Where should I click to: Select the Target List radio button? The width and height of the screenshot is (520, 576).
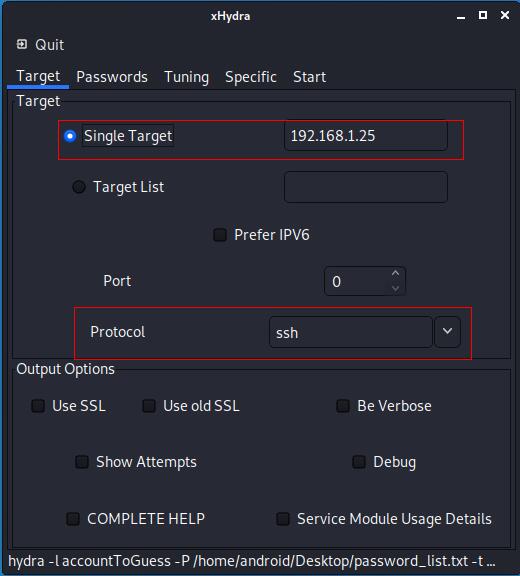[x=79, y=187]
